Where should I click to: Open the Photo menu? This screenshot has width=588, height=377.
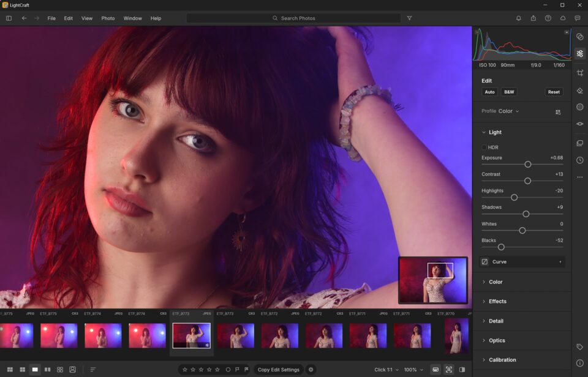point(108,18)
